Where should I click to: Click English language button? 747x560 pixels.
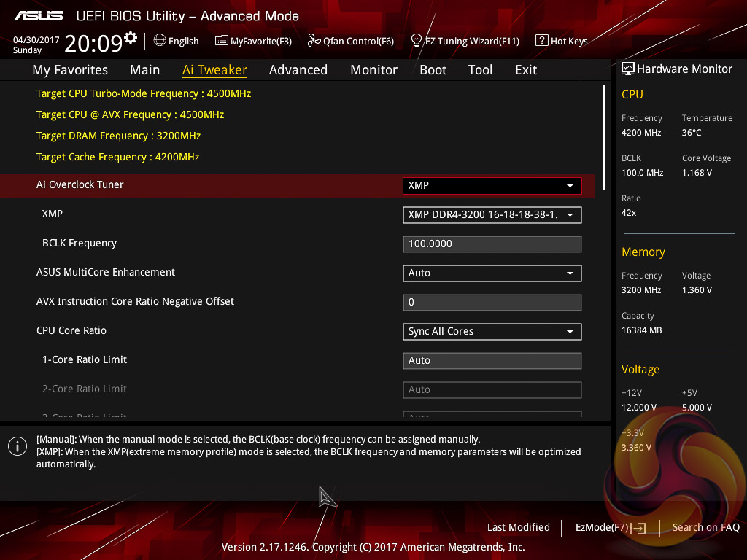click(177, 41)
